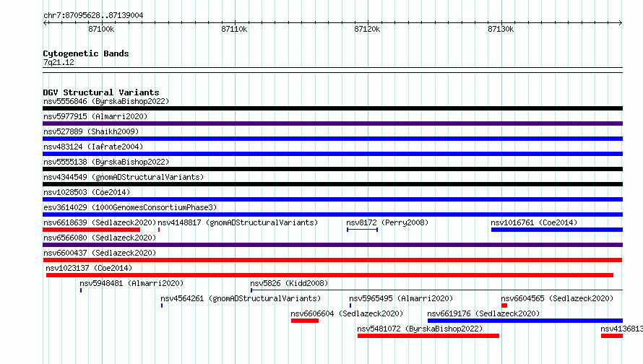Screen dimensions: 643x364
Task: Open the nsv6606604 (Sedlazeck2020) label
Action: [347, 313]
